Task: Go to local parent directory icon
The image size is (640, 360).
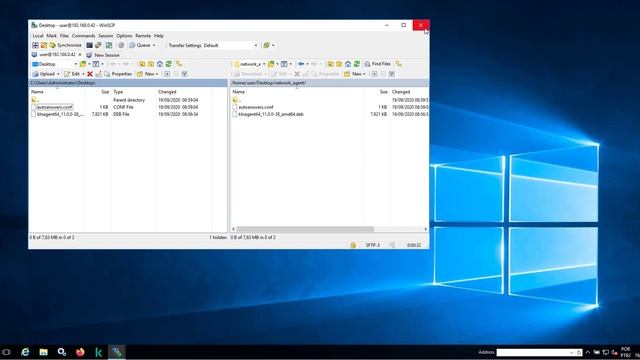Action: coord(142,64)
